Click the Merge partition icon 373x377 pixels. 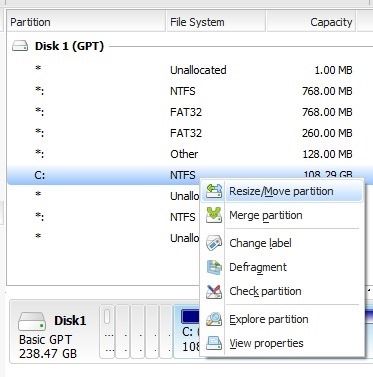tap(214, 215)
